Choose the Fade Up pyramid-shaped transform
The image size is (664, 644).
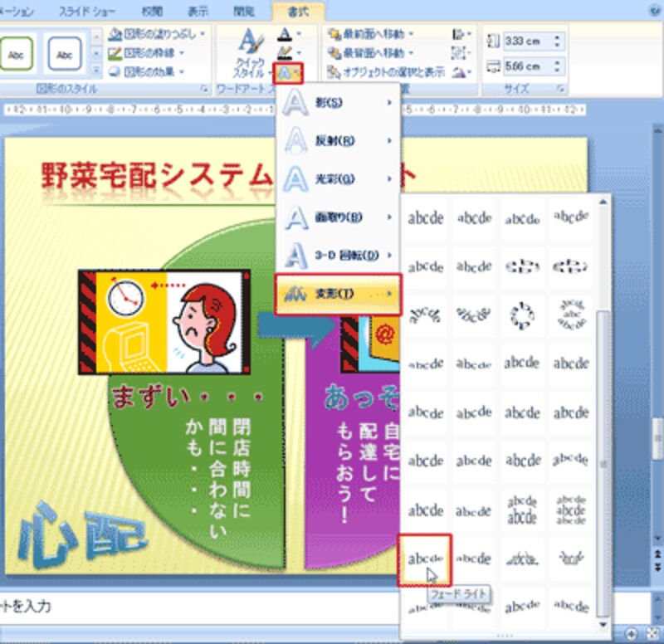[x=522, y=559]
